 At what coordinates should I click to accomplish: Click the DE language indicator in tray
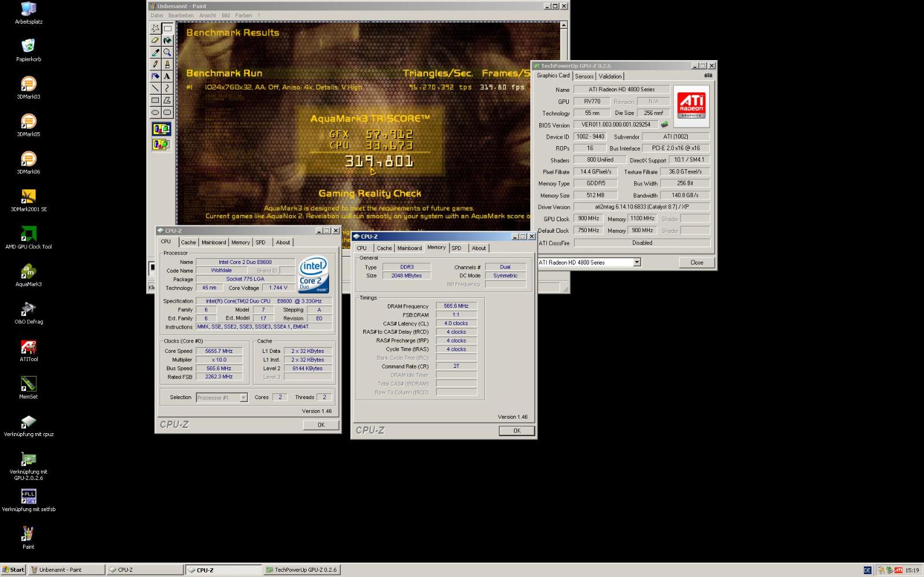click(867, 570)
